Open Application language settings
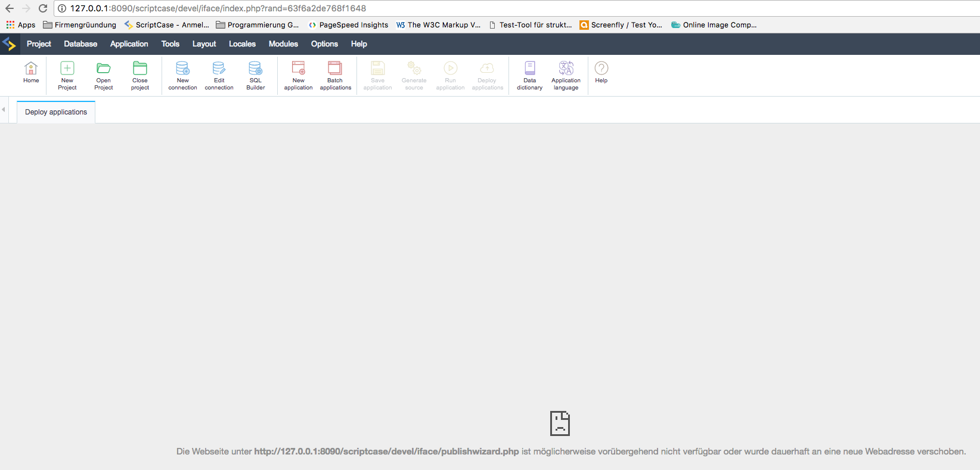The image size is (980, 470). 566,76
